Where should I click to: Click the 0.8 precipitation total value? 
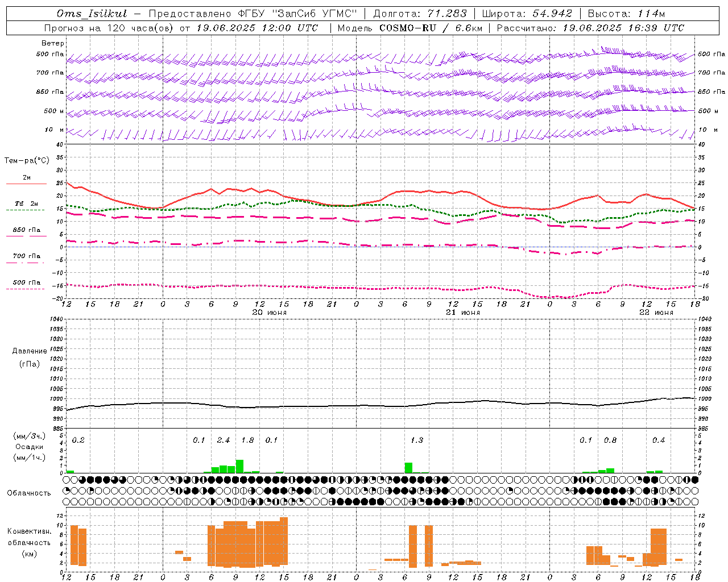(610, 440)
